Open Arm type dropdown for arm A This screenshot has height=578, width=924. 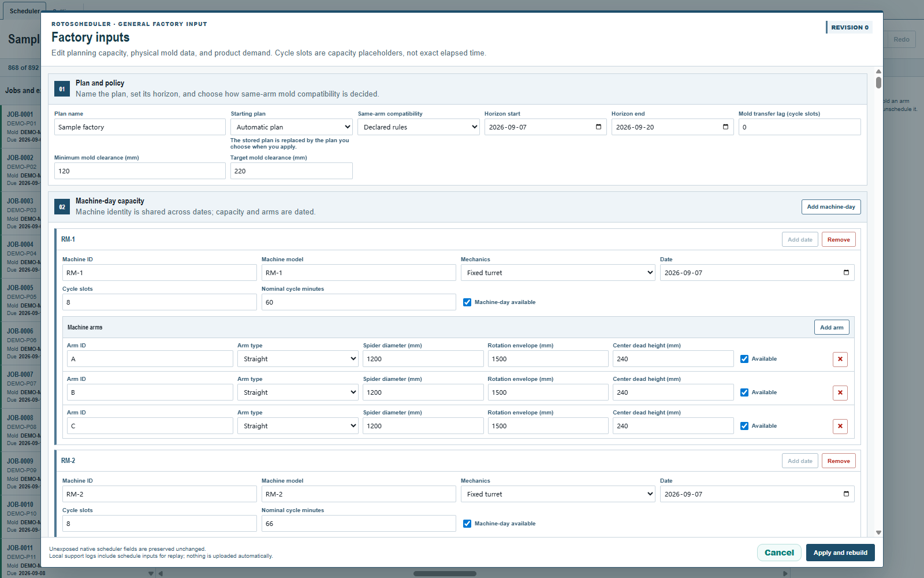(298, 359)
